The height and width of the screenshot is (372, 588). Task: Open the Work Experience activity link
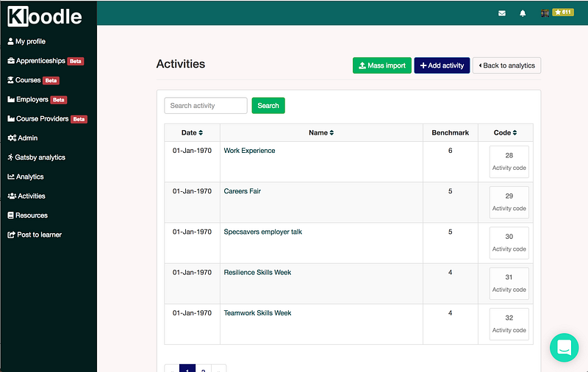click(249, 151)
